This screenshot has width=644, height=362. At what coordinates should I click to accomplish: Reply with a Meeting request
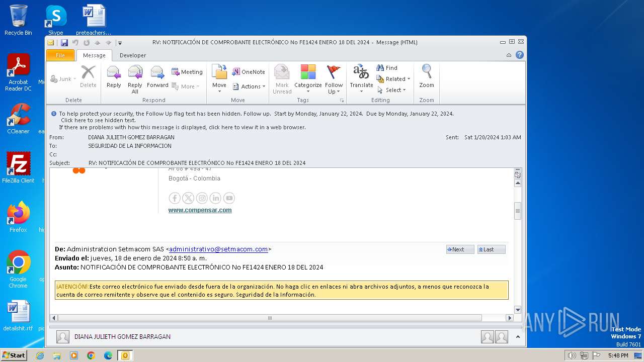[x=187, y=72]
